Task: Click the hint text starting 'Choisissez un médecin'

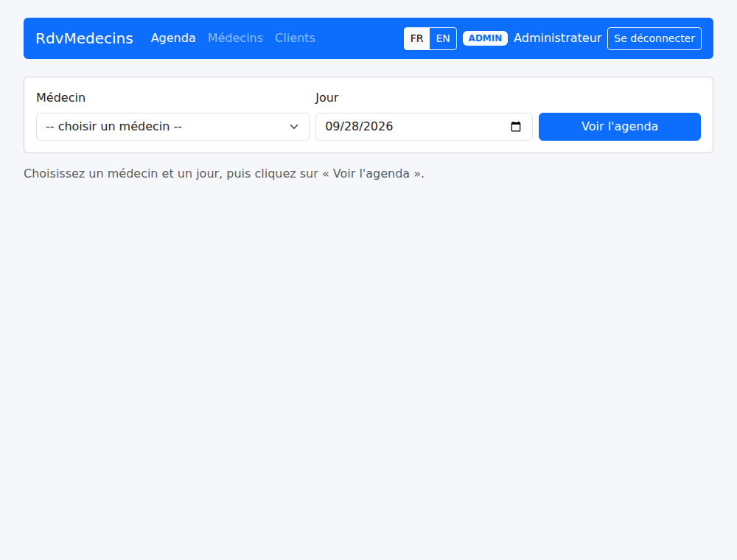Action: click(x=224, y=174)
